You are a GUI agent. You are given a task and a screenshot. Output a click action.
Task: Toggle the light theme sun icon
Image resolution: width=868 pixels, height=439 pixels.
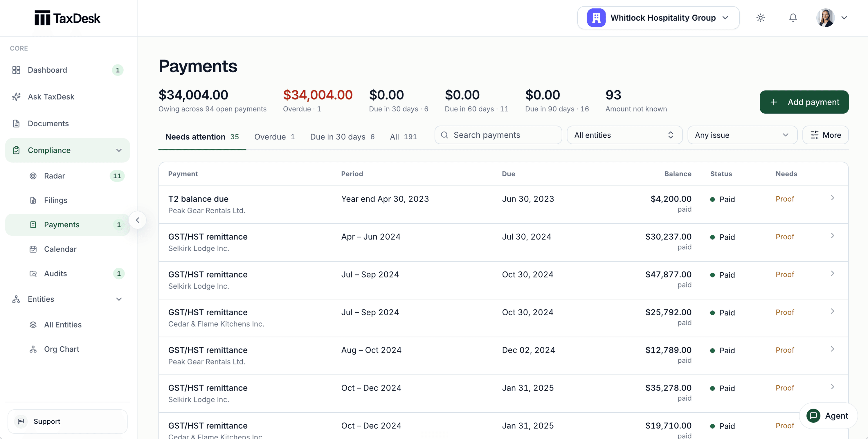coord(761,18)
